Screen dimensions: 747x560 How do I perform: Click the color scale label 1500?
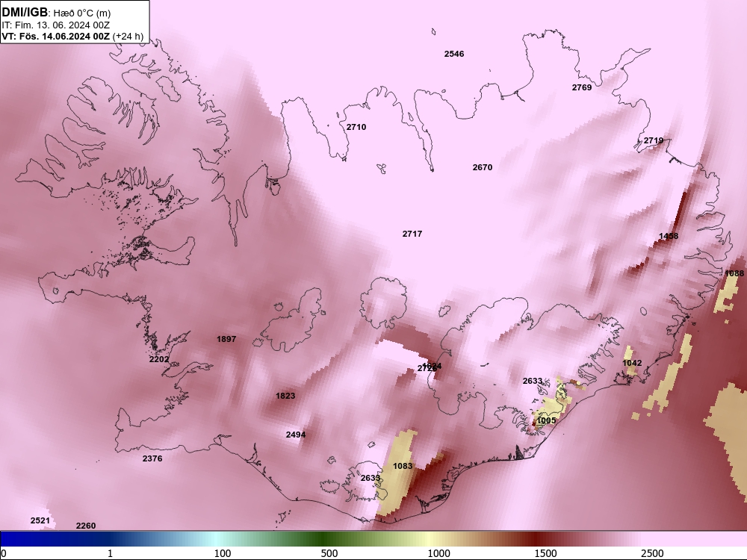click(x=545, y=553)
